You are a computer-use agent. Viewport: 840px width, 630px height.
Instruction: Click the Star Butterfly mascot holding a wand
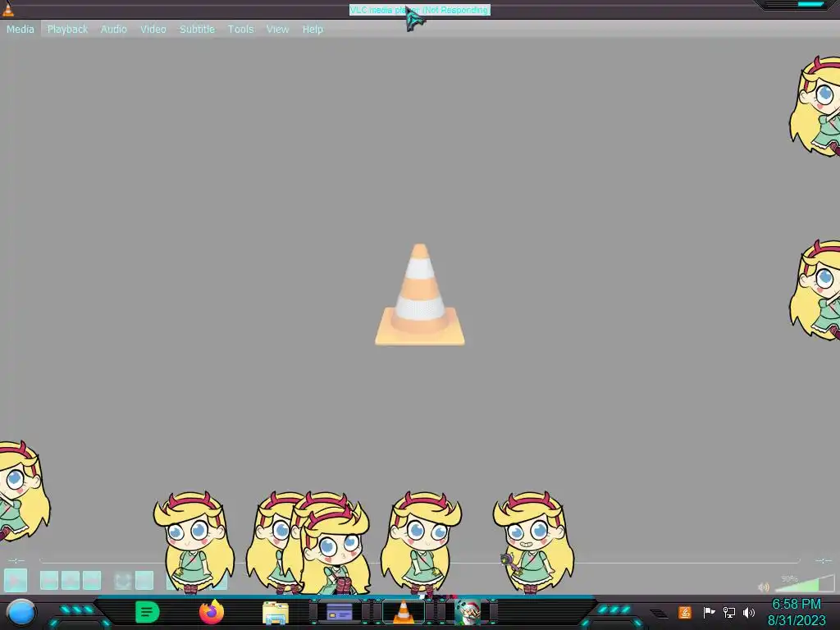533,543
